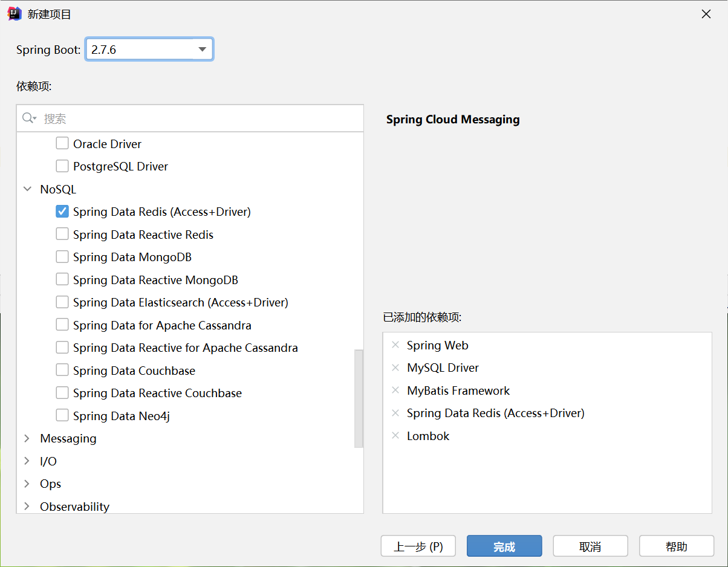Tick the Spring Data Neo4j checkbox
Screen dimensions: 728x567
[x=62, y=416]
